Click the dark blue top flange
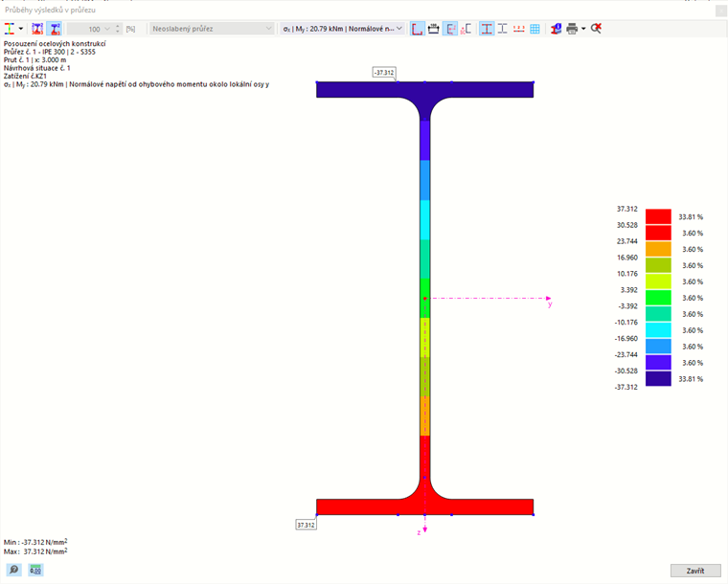Screen dimensions: 728x584 [x=424, y=90]
